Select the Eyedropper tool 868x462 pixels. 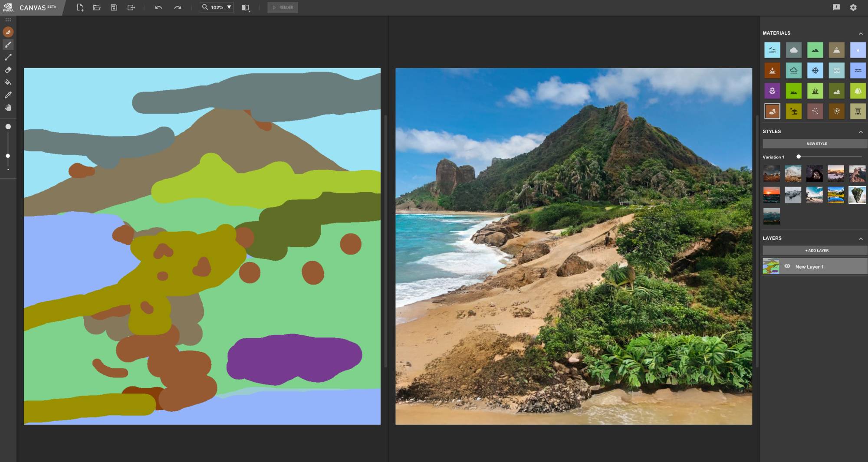pyautogui.click(x=7, y=95)
